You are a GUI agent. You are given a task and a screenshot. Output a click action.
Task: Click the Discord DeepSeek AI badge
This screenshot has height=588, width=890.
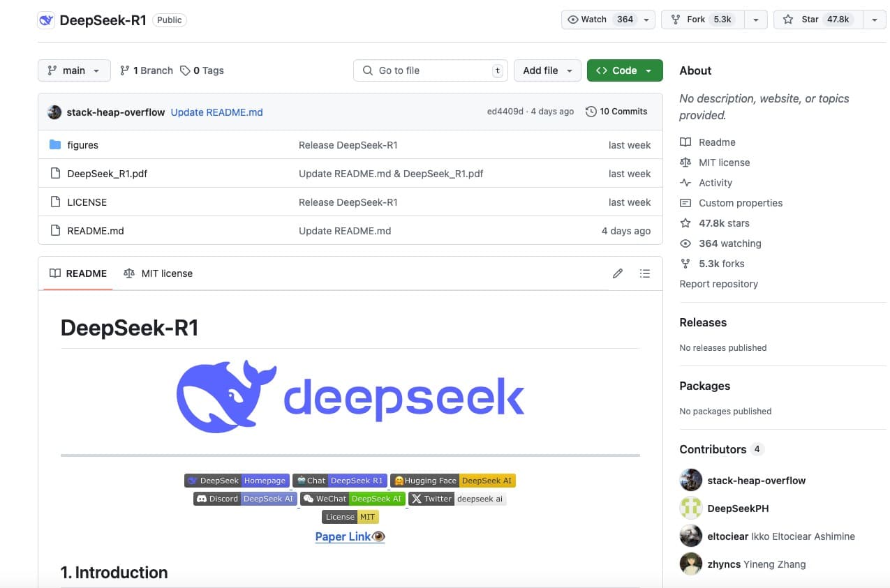click(x=245, y=499)
